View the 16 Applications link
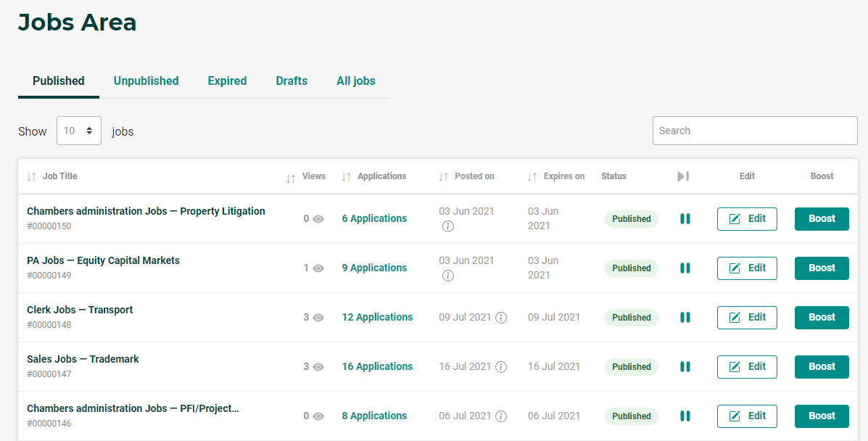This screenshot has width=868, height=441. point(377,367)
